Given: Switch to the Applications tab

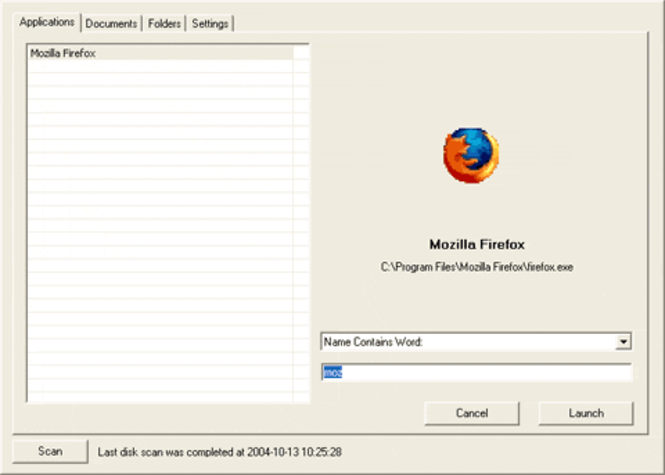Looking at the screenshot, I should [47, 22].
